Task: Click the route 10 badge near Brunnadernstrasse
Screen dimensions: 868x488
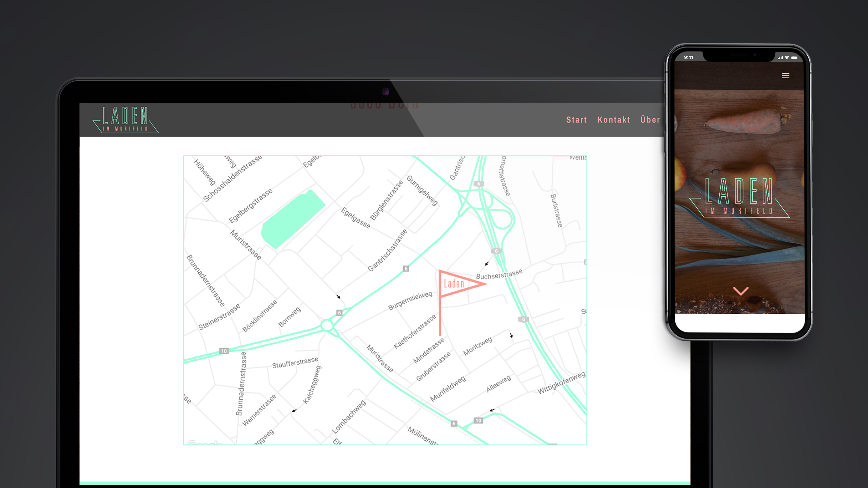Action: coord(224,351)
